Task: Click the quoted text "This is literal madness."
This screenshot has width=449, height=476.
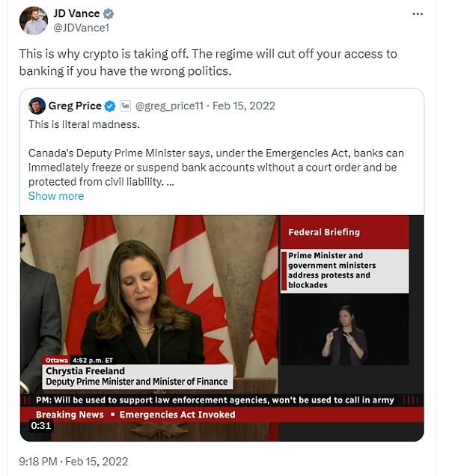Action: (83, 124)
